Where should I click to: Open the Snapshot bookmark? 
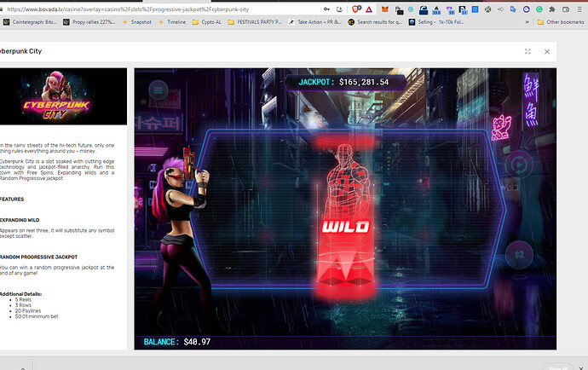[137, 22]
